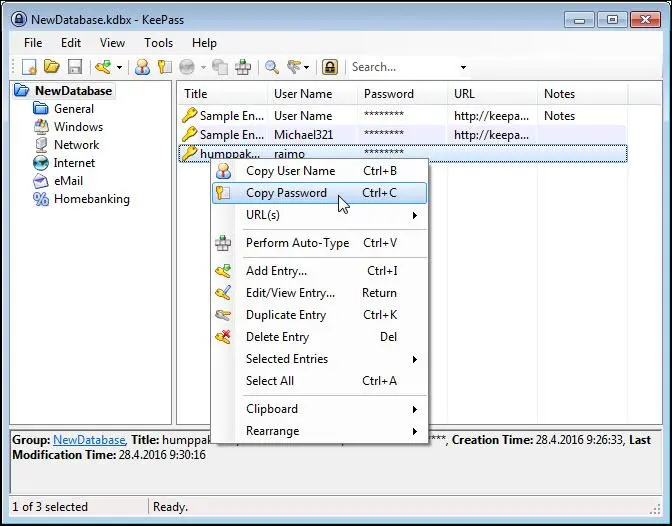This screenshot has height=526, width=672.
Task: Click the key icon of the Michael321 entry
Action: (189, 135)
